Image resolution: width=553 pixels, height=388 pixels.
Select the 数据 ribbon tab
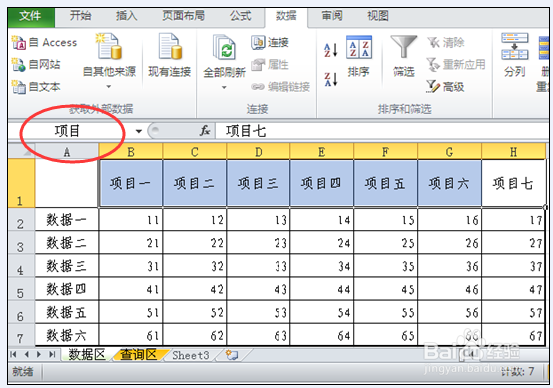(286, 16)
